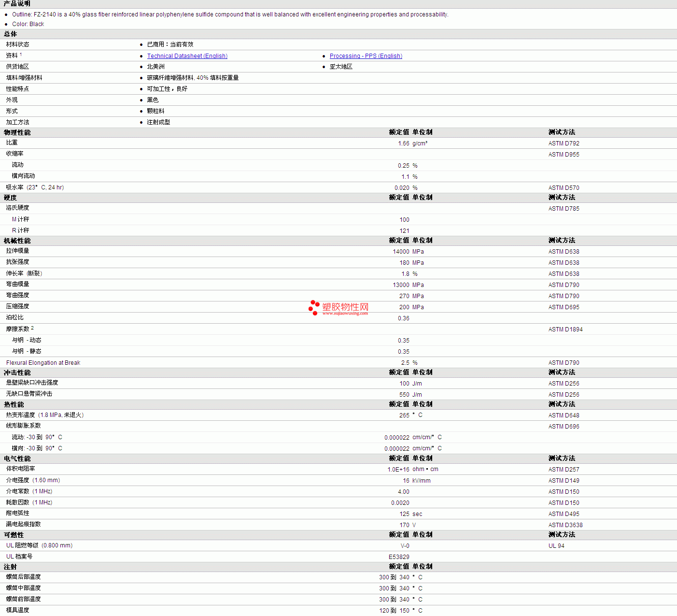Click the 1.0E+16 volume resistivity value

(398, 470)
